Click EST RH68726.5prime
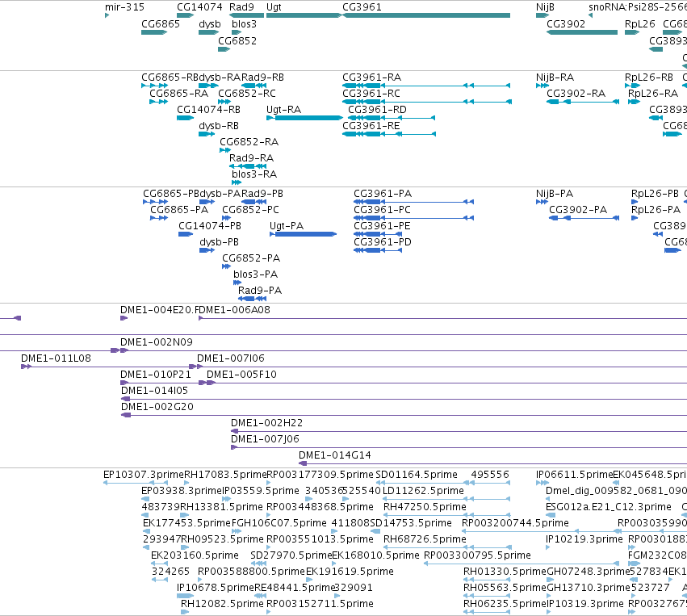This screenshot has height=616, width=687. click(425, 538)
